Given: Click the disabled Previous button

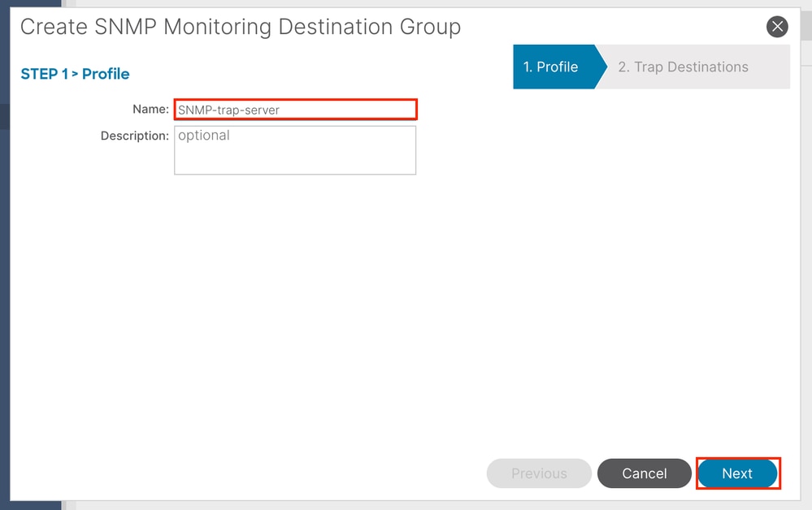Looking at the screenshot, I should (x=539, y=473).
